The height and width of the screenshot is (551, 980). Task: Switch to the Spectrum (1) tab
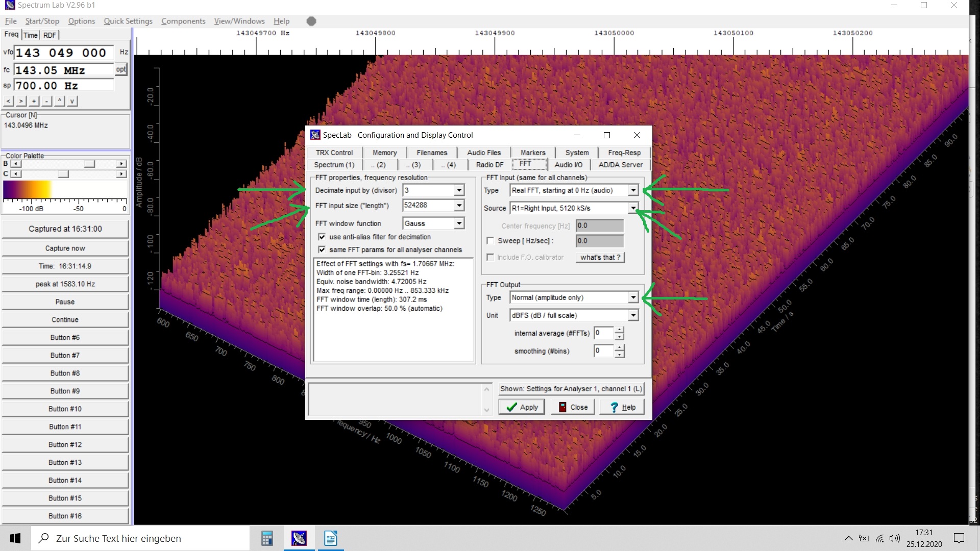pos(334,165)
